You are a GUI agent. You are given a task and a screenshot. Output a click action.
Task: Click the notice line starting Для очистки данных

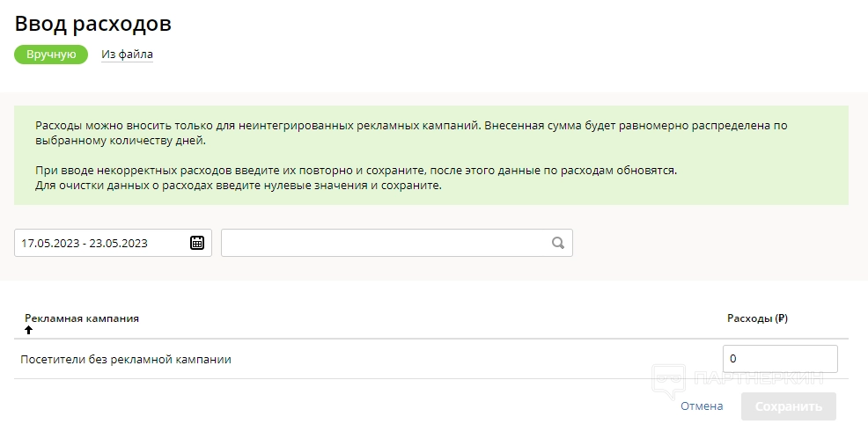click(x=238, y=186)
